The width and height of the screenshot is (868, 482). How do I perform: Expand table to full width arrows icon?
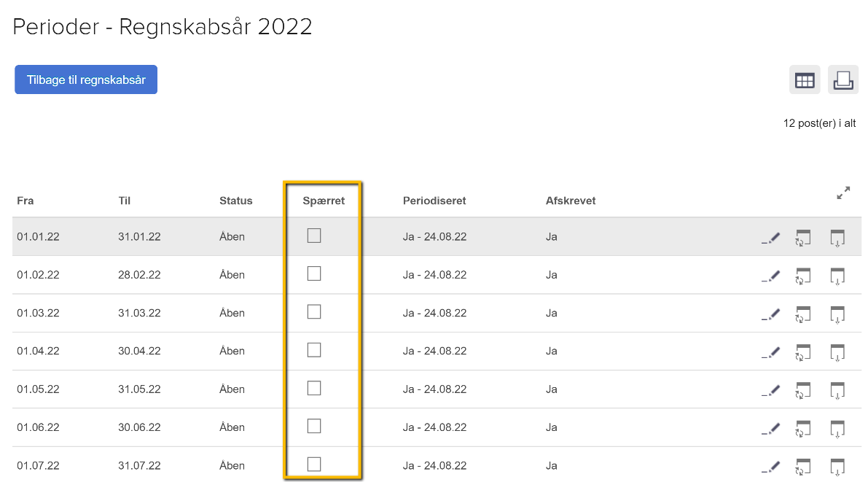pyautogui.click(x=843, y=194)
